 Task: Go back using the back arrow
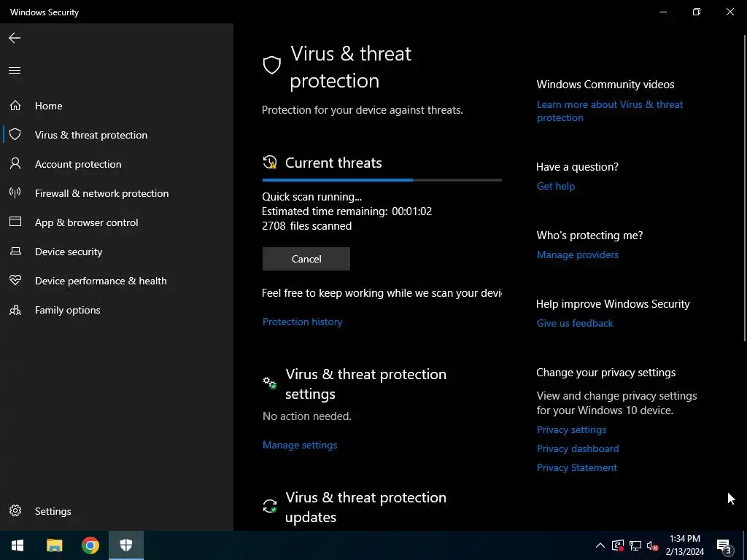[15, 38]
